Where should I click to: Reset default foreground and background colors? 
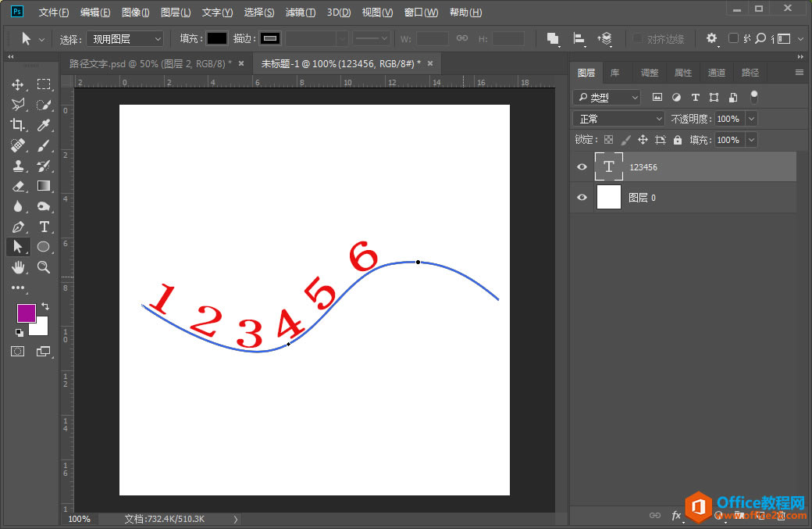tap(20, 333)
